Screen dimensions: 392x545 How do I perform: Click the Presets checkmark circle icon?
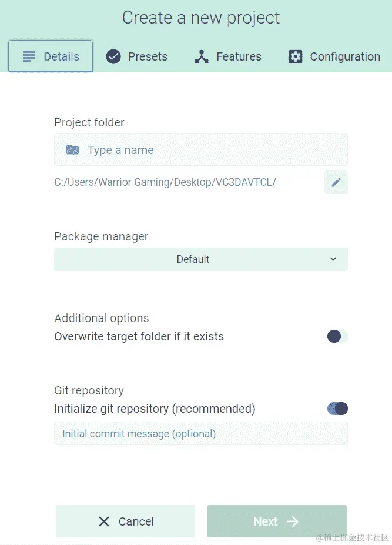point(113,56)
